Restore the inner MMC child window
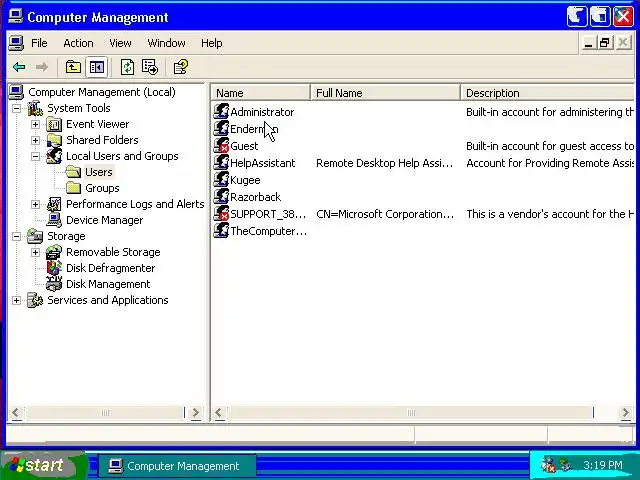 point(604,42)
